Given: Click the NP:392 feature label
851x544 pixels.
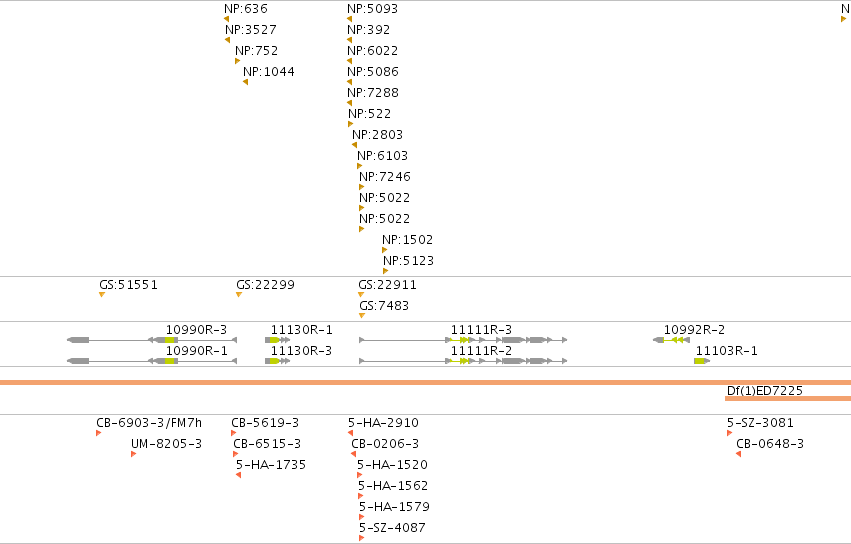Looking at the screenshot, I should (369, 29).
